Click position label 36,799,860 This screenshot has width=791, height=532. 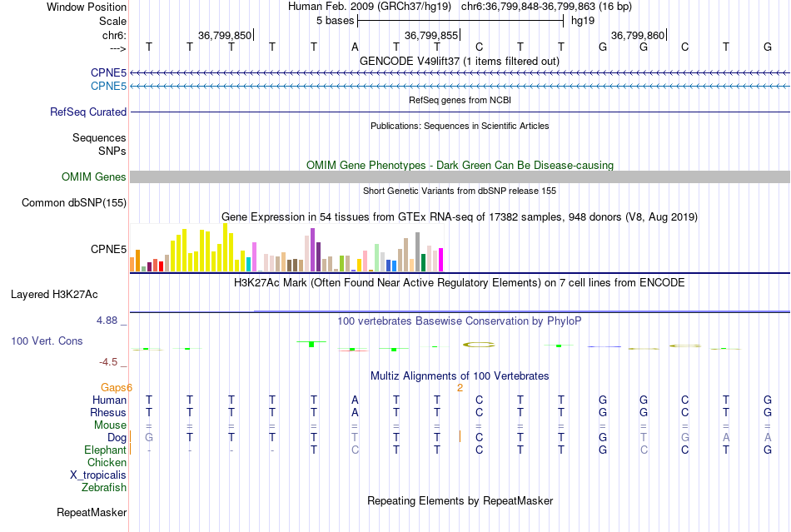pos(638,35)
